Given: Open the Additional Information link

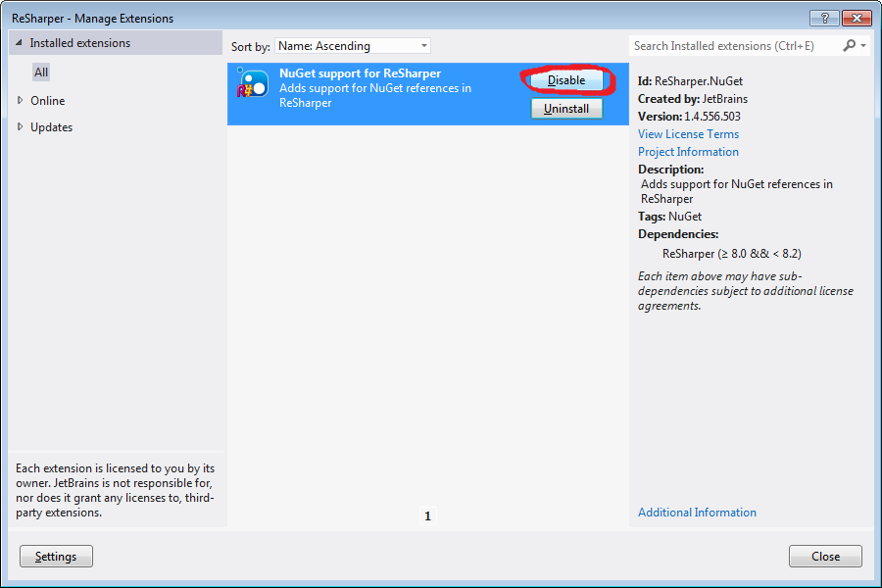Looking at the screenshot, I should [697, 513].
